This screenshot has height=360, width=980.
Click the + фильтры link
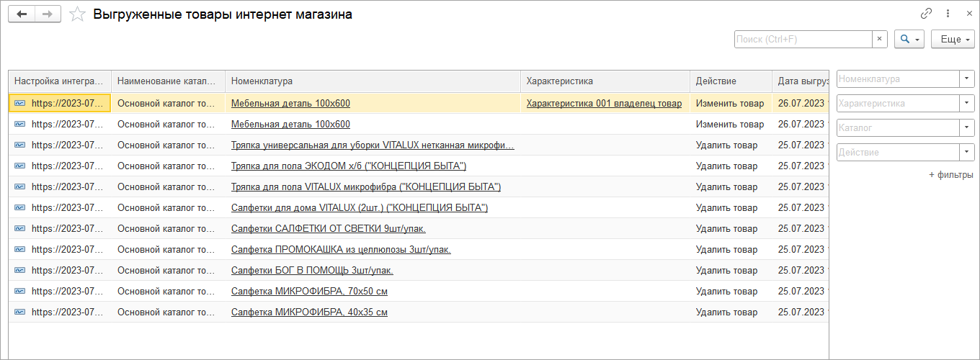950,175
